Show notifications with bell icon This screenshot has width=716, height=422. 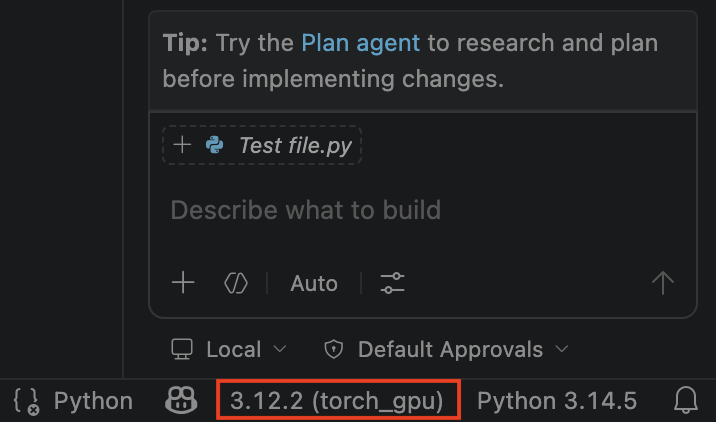[x=686, y=401]
